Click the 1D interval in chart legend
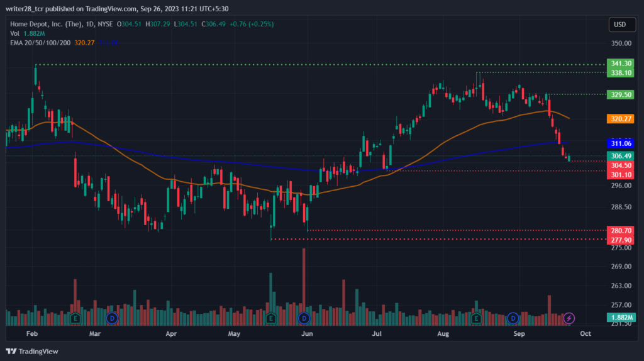Viewport: 644px width, 361px height. coord(89,25)
